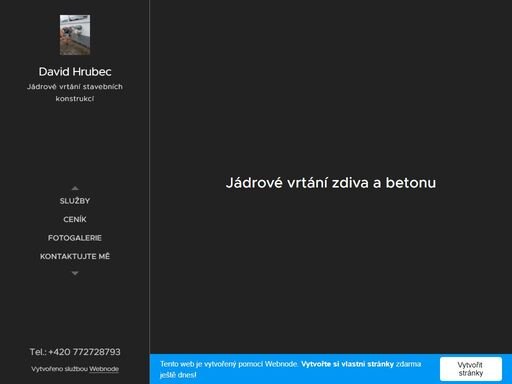The image size is (512, 384).
Task: Go to the CENÍK page
Action: pyautogui.click(x=75, y=219)
